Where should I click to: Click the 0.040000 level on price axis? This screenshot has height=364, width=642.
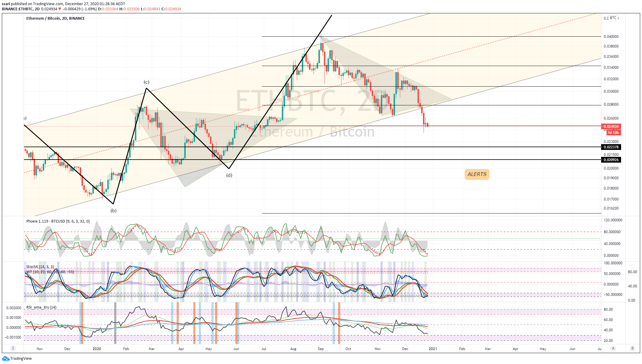click(611, 37)
